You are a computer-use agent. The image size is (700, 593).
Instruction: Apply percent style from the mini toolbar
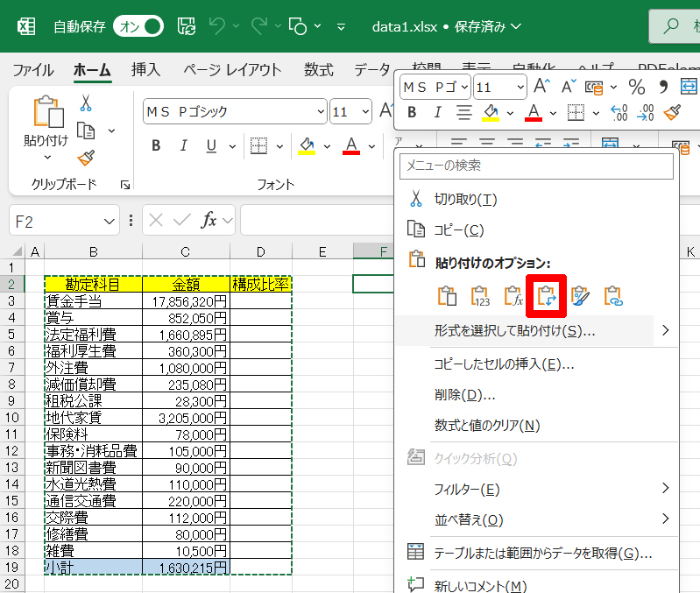click(x=636, y=87)
